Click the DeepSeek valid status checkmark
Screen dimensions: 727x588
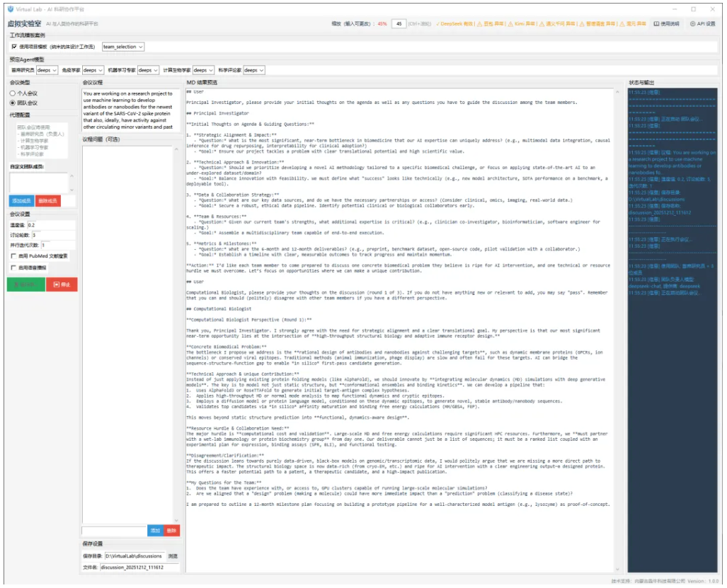click(x=438, y=23)
